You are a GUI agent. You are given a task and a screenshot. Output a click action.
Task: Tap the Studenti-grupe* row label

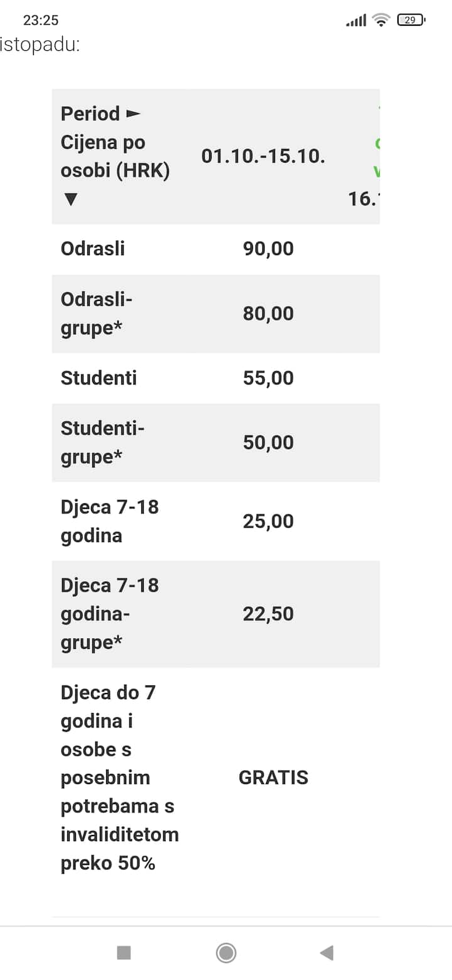[102, 442]
